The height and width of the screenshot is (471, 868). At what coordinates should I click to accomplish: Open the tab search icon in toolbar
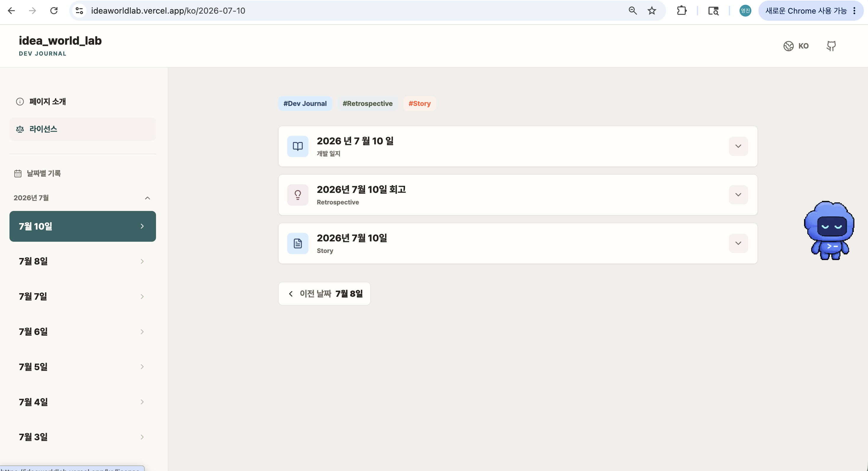713,11
